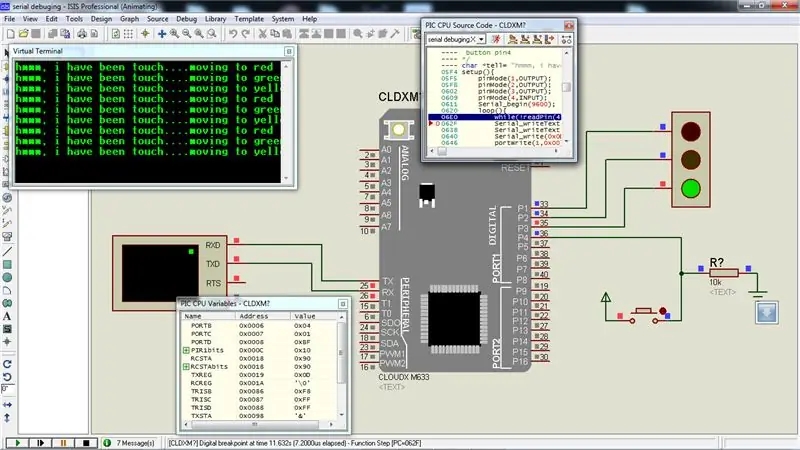Step the simulation forward one frame
800x450 pixels.
pyautogui.click(x=40, y=443)
